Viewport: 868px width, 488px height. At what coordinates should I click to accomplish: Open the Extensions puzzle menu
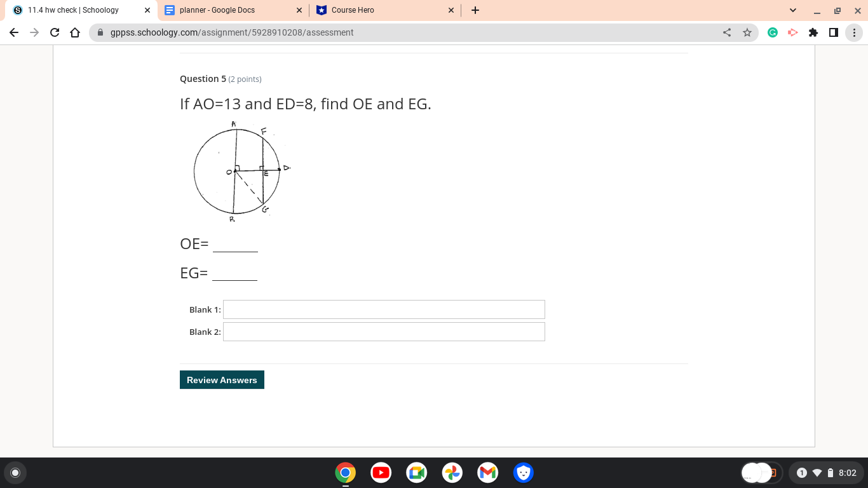813,32
